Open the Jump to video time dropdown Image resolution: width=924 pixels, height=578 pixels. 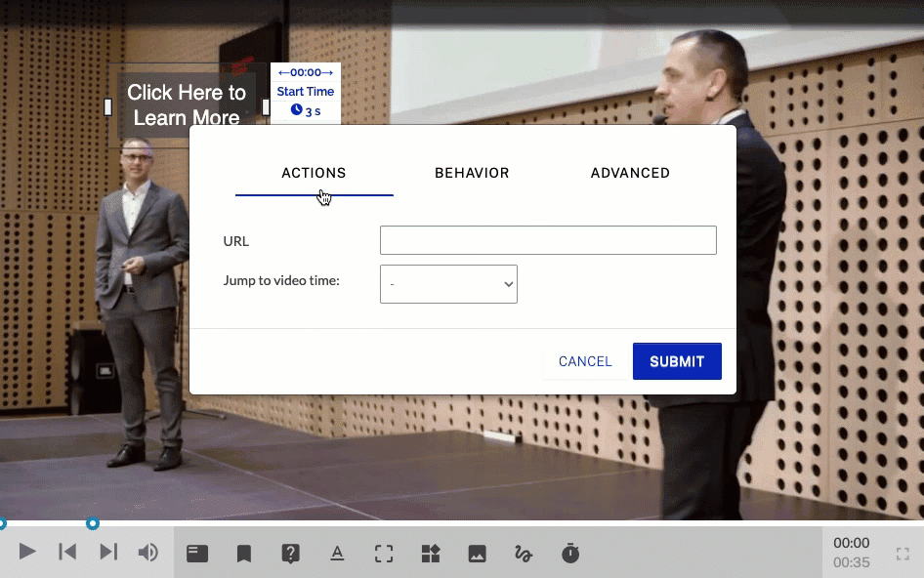pos(448,284)
